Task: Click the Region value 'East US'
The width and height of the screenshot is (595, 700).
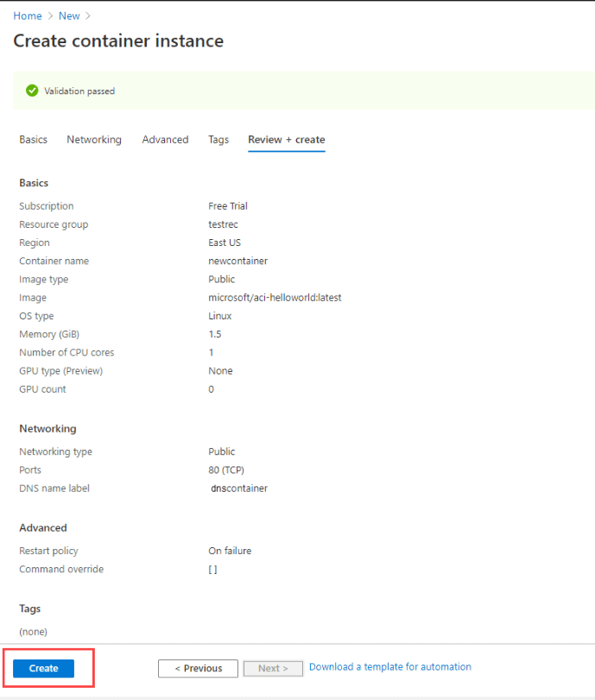Action: pyautogui.click(x=225, y=243)
